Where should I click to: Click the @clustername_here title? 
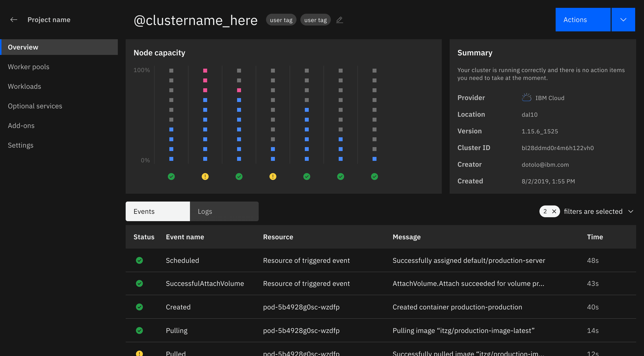tap(196, 20)
